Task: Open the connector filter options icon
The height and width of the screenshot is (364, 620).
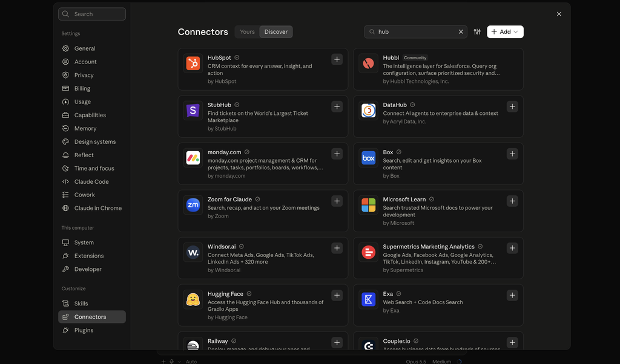Action: click(477, 31)
